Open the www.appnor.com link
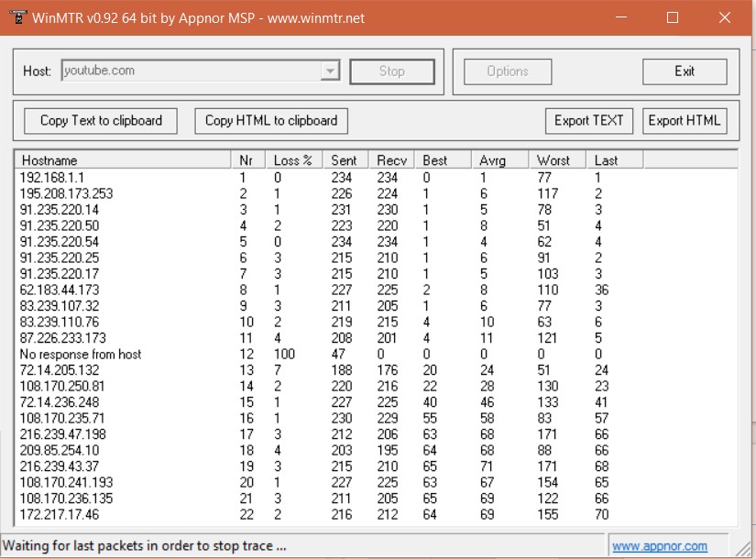756x559 pixels. point(659,546)
